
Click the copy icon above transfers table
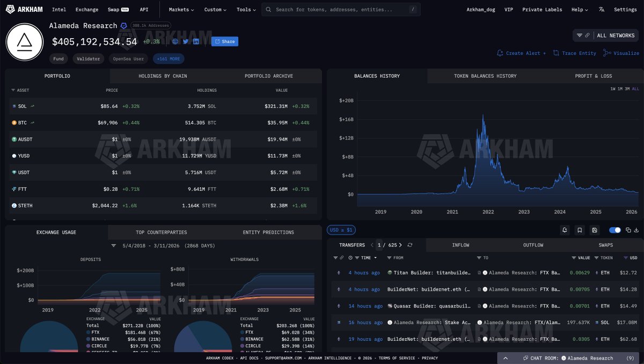click(628, 230)
